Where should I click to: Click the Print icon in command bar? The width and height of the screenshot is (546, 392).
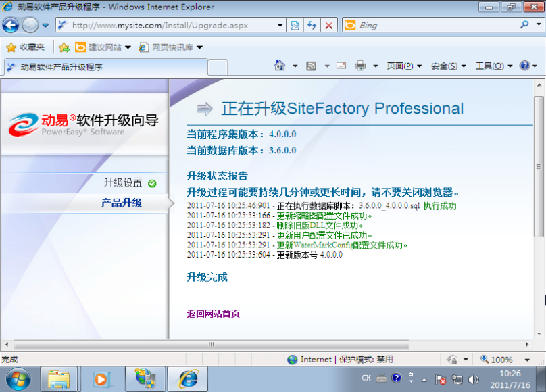click(x=360, y=66)
